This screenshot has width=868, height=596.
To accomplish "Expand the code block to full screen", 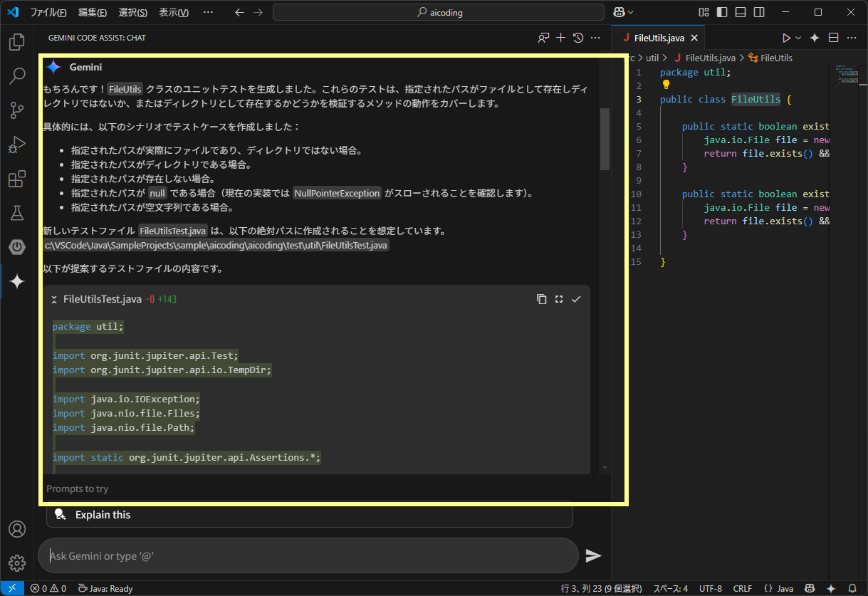I will pyautogui.click(x=559, y=299).
